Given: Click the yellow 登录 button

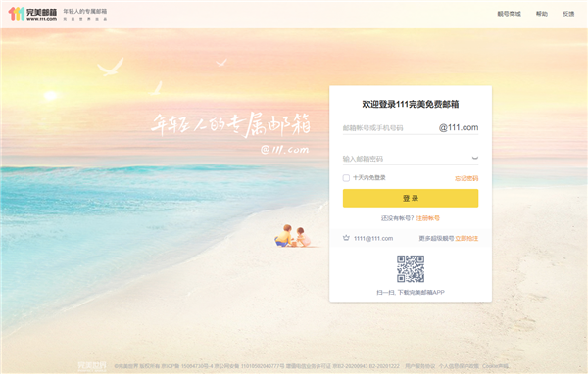Looking at the screenshot, I should click(411, 198).
